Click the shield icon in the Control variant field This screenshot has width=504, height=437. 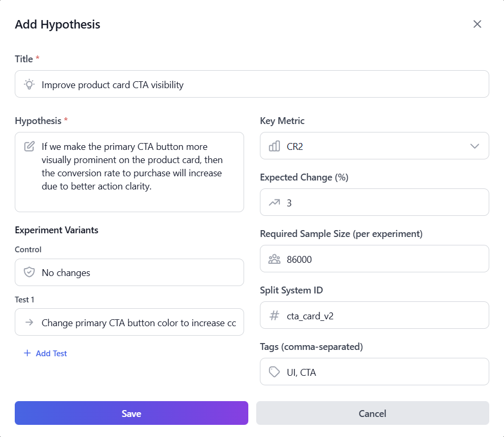[x=30, y=272]
